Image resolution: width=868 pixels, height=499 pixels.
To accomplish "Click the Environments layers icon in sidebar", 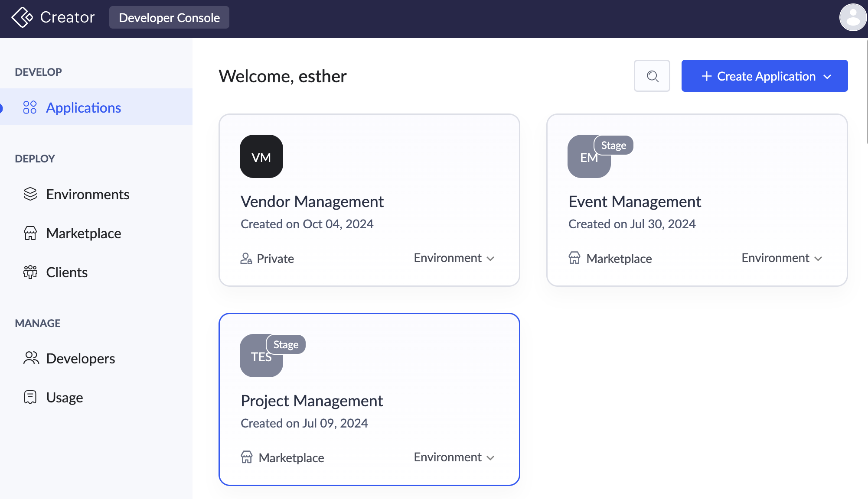I will pos(30,194).
